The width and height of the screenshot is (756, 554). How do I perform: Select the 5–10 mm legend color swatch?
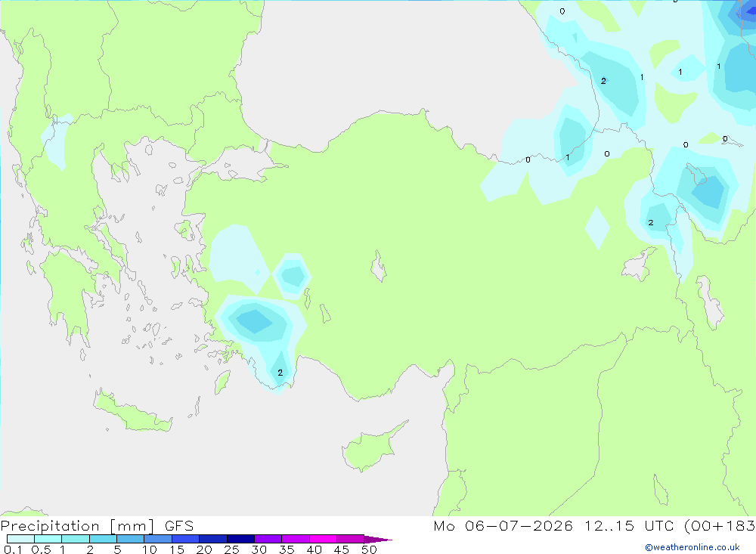click(x=131, y=539)
